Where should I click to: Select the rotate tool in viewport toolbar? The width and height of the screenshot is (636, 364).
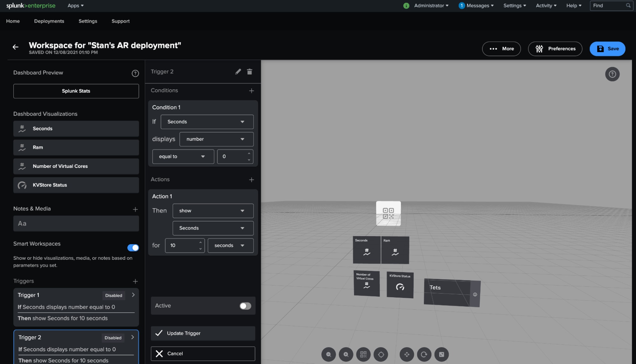pos(424,354)
